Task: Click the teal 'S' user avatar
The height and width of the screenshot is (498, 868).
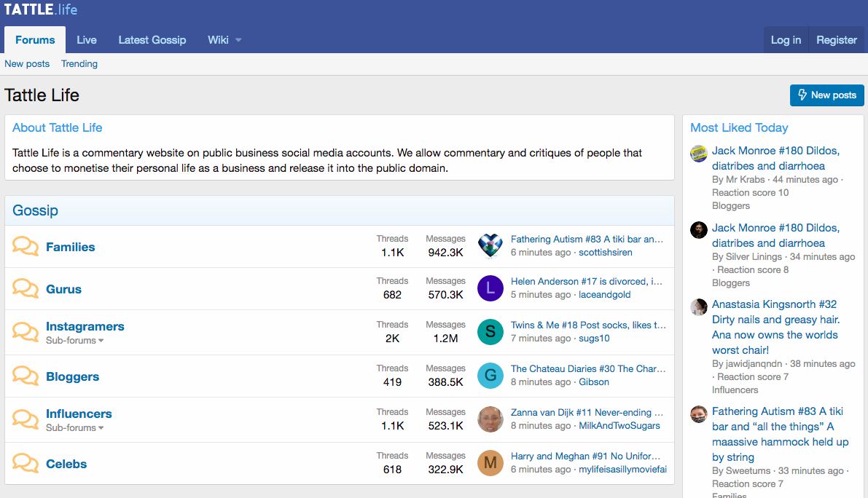Action: (490, 332)
